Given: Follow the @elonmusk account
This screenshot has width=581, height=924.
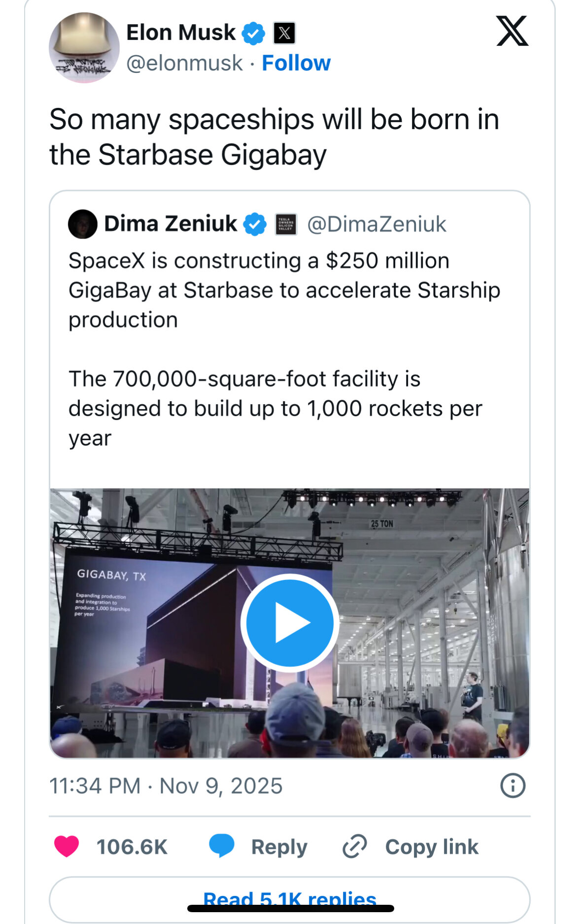Looking at the screenshot, I should coord(296,63).
